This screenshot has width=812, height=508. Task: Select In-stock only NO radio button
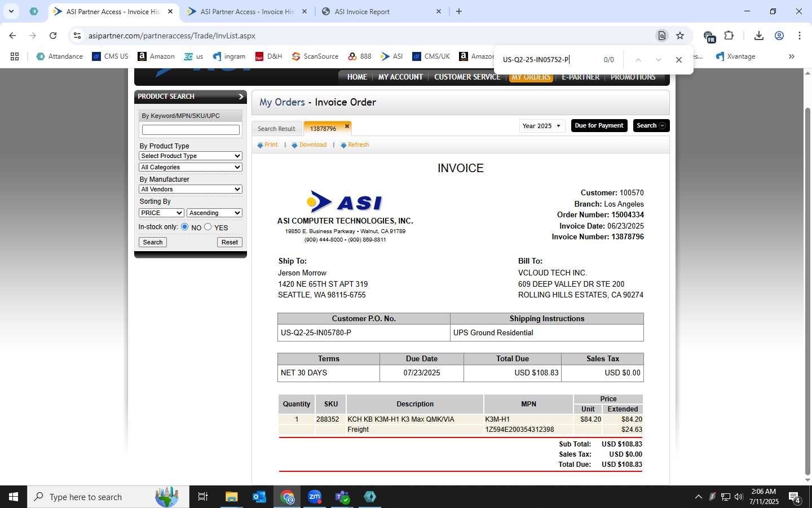pos(184,226)
